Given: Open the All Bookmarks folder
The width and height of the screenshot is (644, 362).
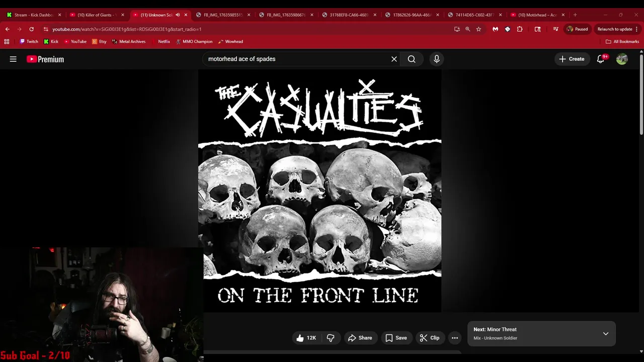Looking at the screenshot, I should tap(622, 42).
